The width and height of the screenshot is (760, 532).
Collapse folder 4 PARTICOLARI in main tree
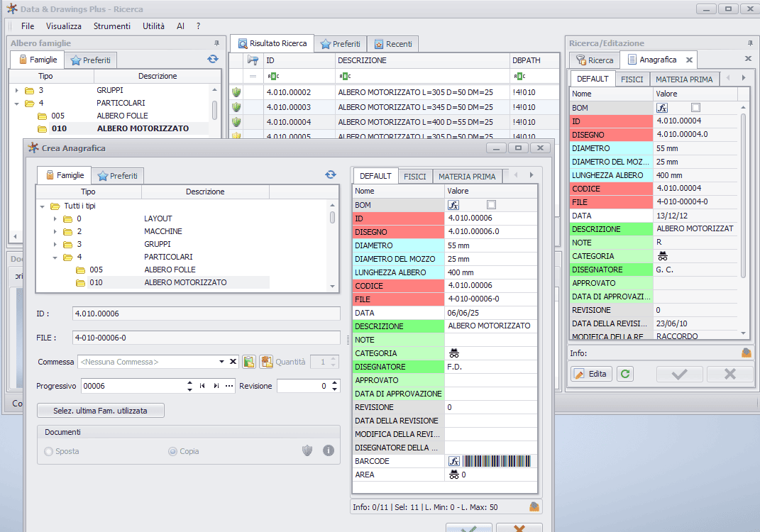pyautogui.click(x=17, y=103)
